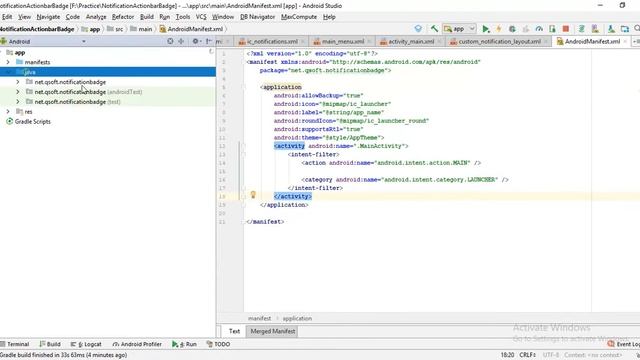
Task: Run the app with green play icon
Action: [x=486, y=29]
